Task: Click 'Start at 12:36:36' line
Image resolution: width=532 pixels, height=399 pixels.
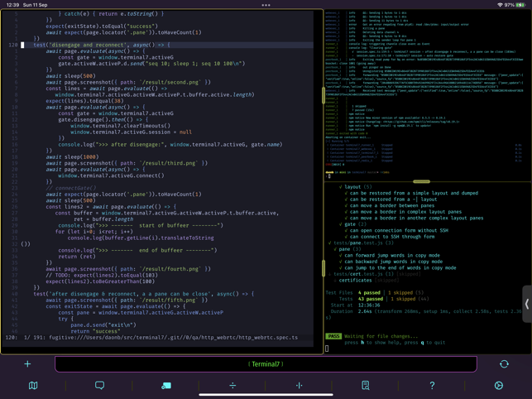Action: click(x=355, y=305)
